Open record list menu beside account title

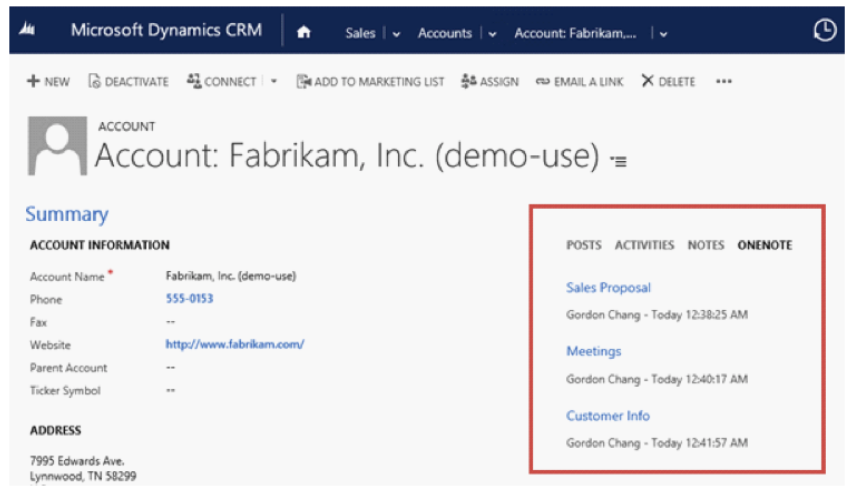[619, 161]
